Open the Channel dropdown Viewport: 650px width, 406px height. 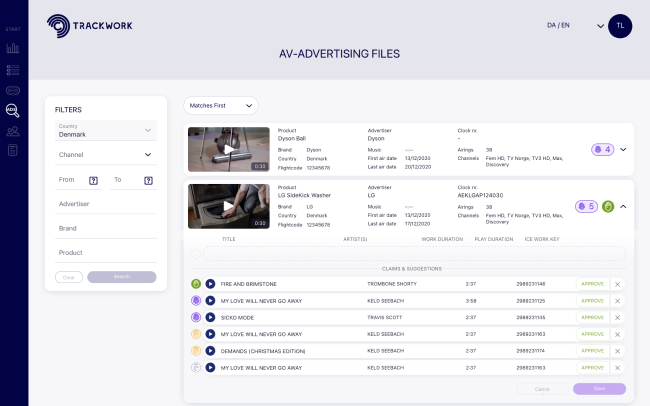point(106,155)
